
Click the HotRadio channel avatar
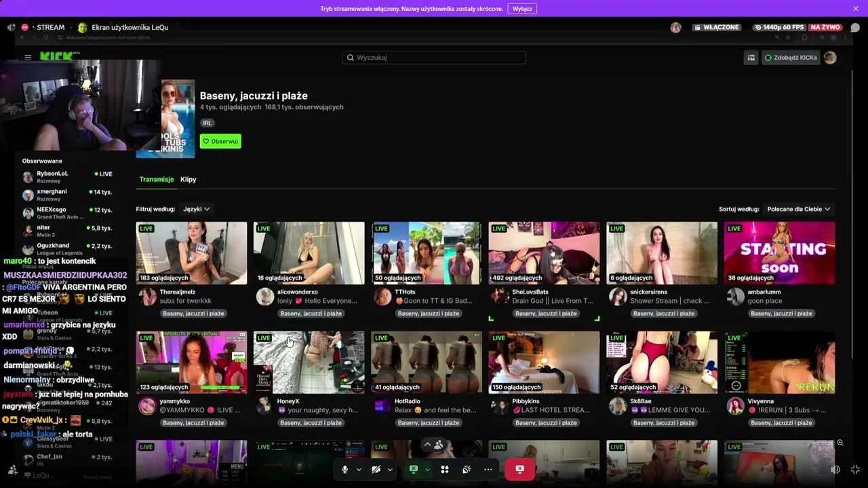(x=382, y=406)
